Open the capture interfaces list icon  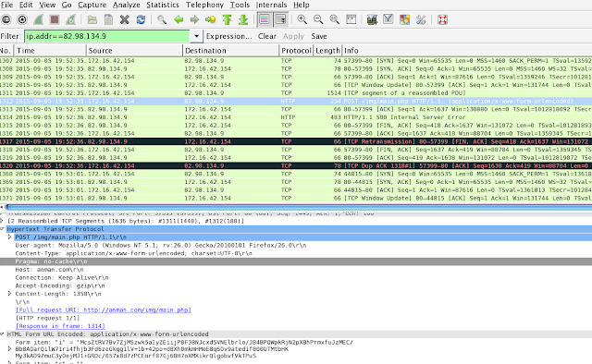click(6, 19)
